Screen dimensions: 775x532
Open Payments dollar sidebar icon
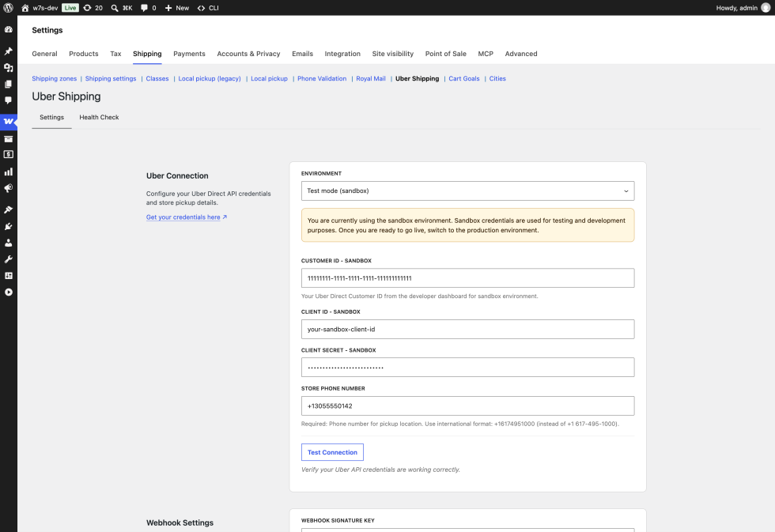click(9, 155)
